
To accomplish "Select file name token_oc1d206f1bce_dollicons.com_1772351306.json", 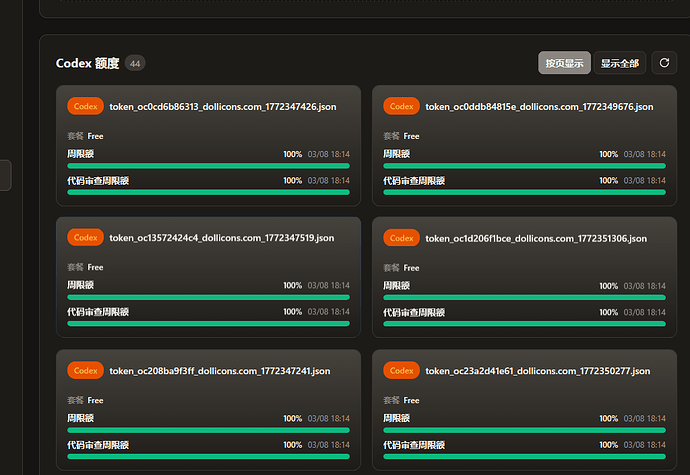I will point(536,238).
